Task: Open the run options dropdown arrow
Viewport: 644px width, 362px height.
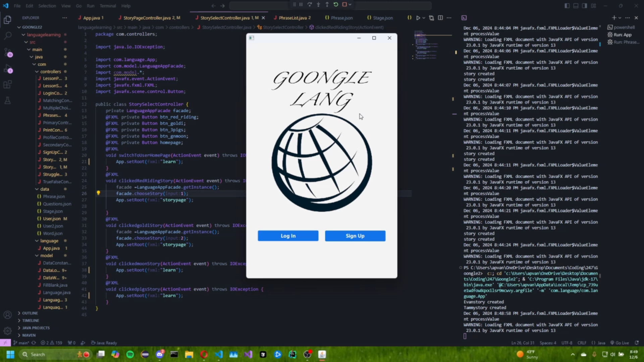Action: (x=424, y=18)
